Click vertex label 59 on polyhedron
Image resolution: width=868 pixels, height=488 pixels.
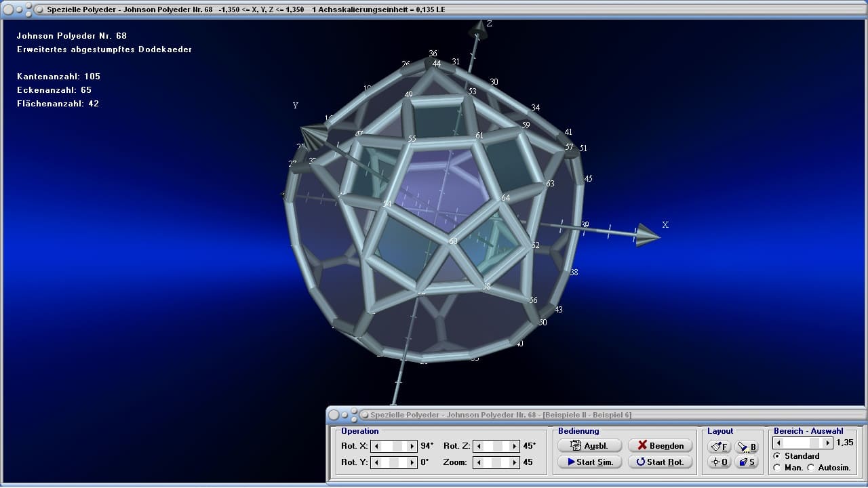526,125
